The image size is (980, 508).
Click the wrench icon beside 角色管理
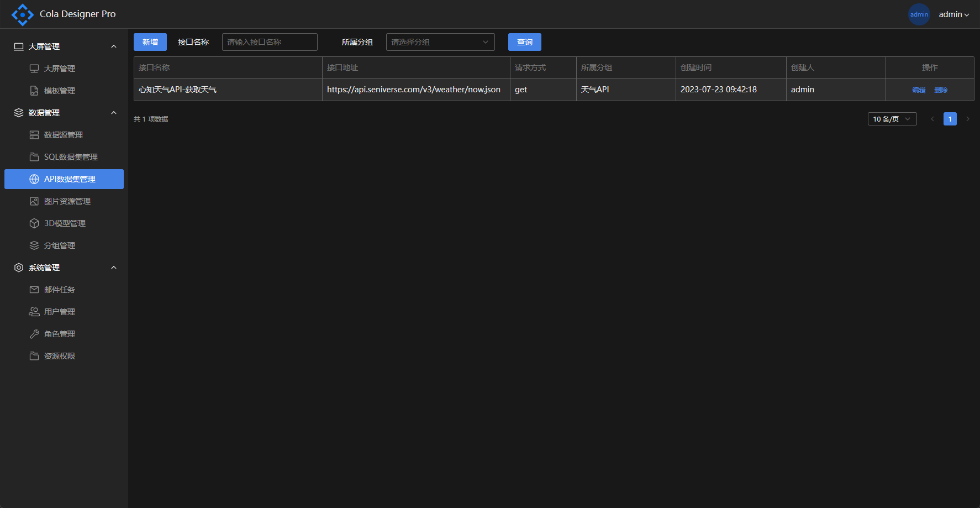(x=34, y=334)
